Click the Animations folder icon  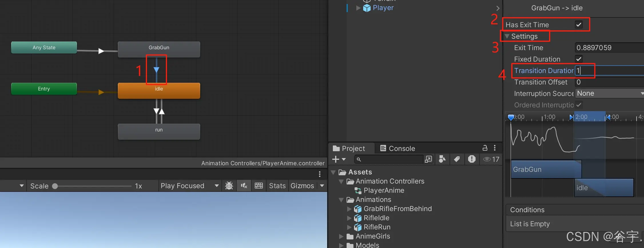click(350, 200)
